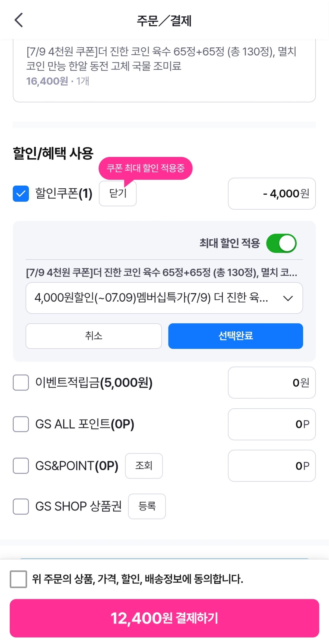Tap the 쿠폰 최대 할인 적용중 tooltip bubble
Viewport: 329px width, 644px height.
coord(145,168)
